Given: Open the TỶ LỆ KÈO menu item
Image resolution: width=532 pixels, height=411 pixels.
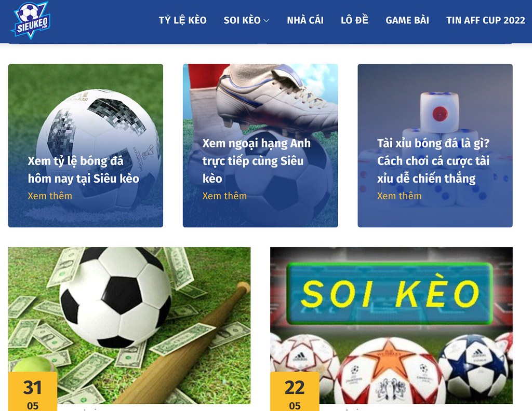Looking at the screenshot, I should tap(182, 20).
